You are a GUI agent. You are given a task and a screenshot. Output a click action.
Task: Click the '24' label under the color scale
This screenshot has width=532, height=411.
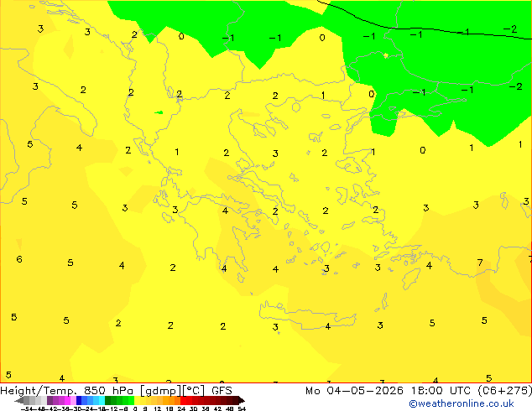pos(181,408)
